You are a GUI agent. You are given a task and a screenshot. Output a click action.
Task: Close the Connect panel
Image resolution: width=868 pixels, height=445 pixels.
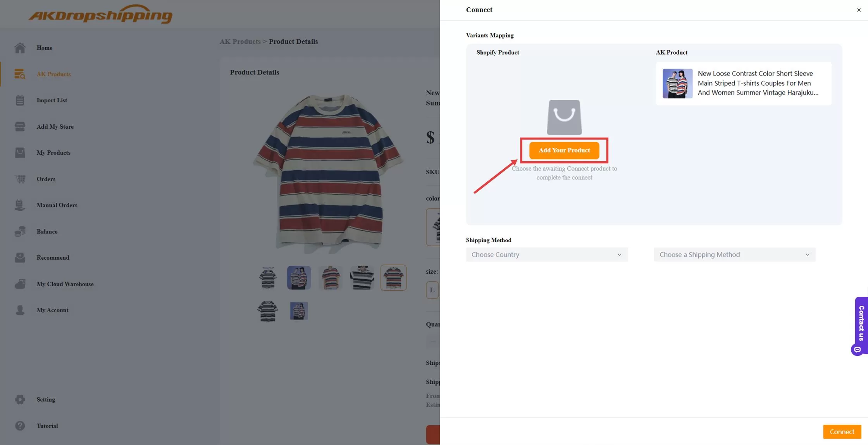tap(859, 10)
